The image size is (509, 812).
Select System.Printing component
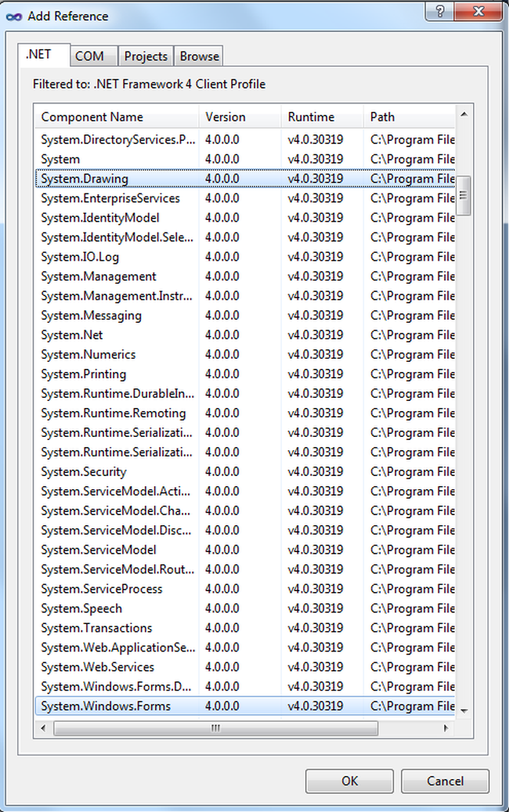245,374
